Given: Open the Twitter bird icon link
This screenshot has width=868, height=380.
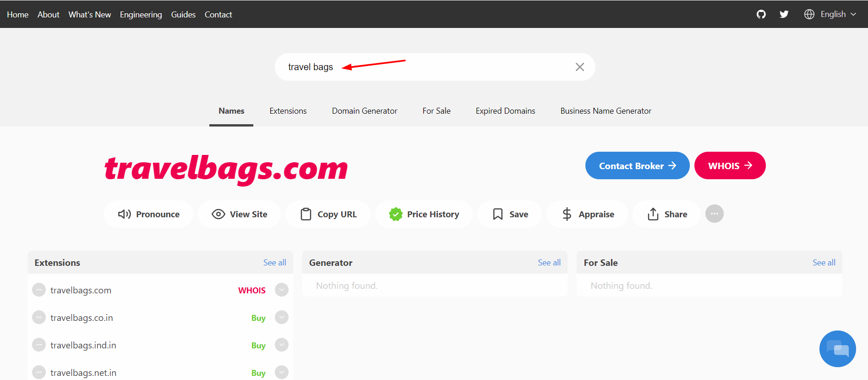Looking at the screenshot, I should (784, 14).
